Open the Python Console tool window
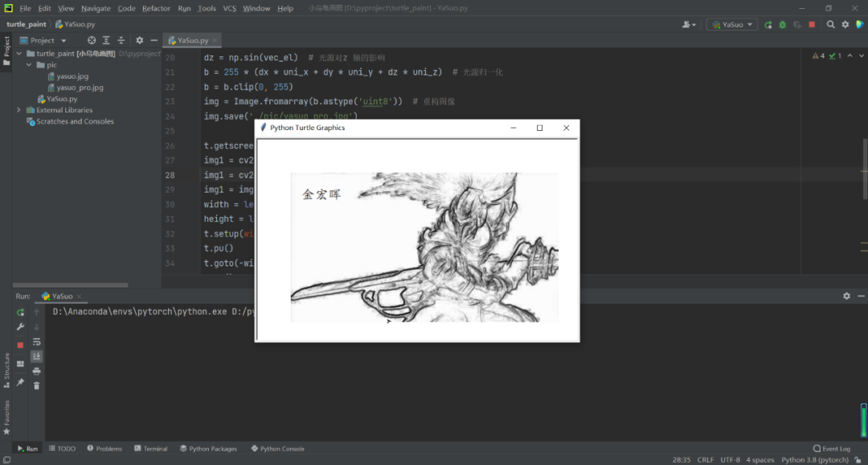 pos(278,448)
